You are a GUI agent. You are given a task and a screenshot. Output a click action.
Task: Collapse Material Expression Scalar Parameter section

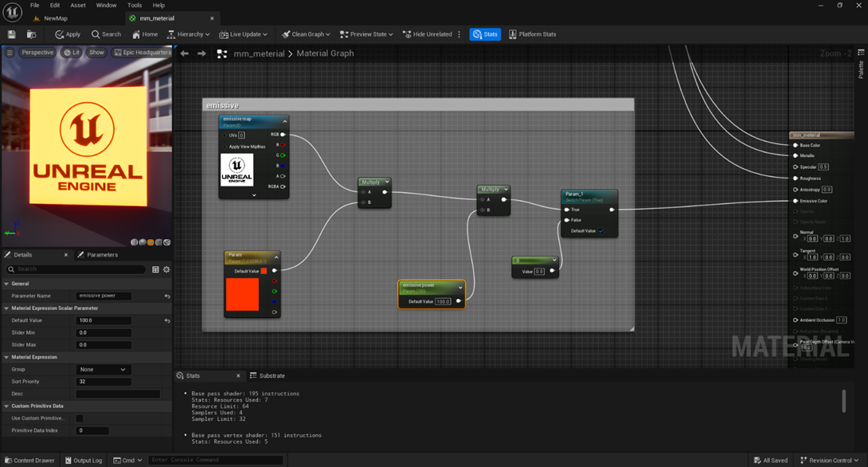6,308
